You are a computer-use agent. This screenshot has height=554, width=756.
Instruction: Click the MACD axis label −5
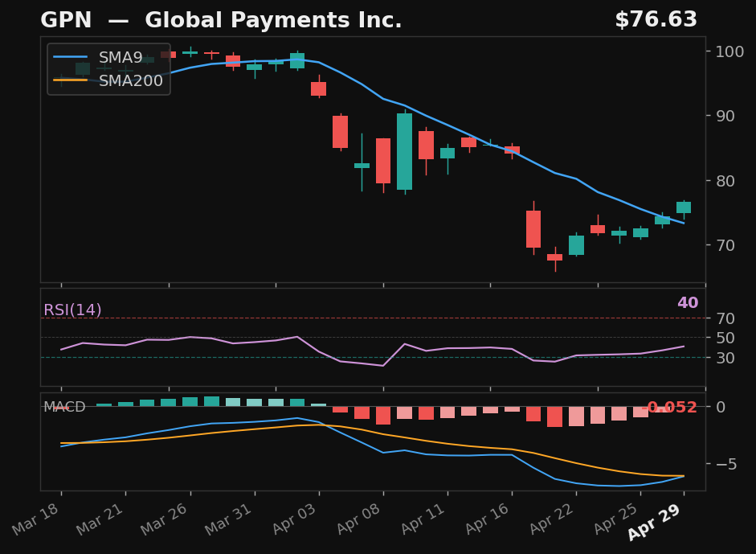coord(726,464)
